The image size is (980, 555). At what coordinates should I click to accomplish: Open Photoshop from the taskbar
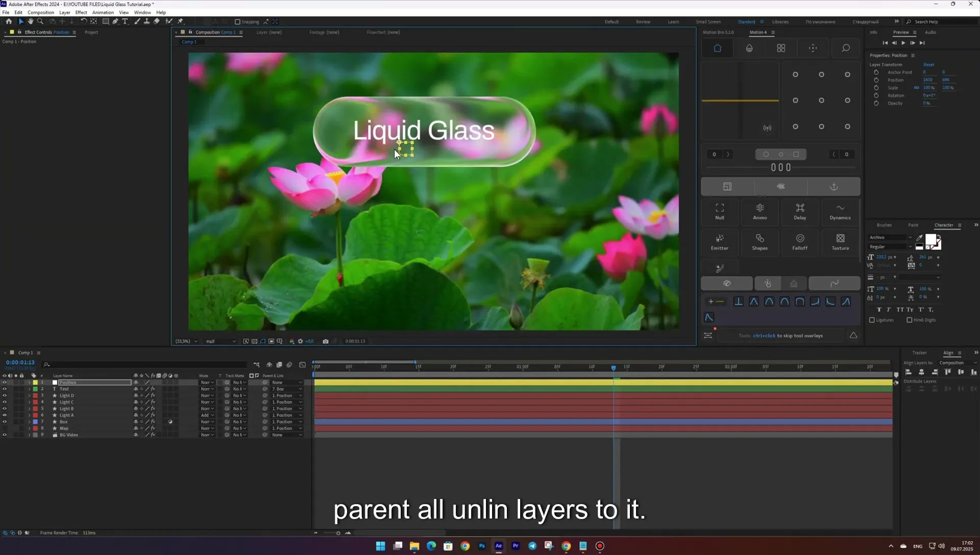(482, 546)
